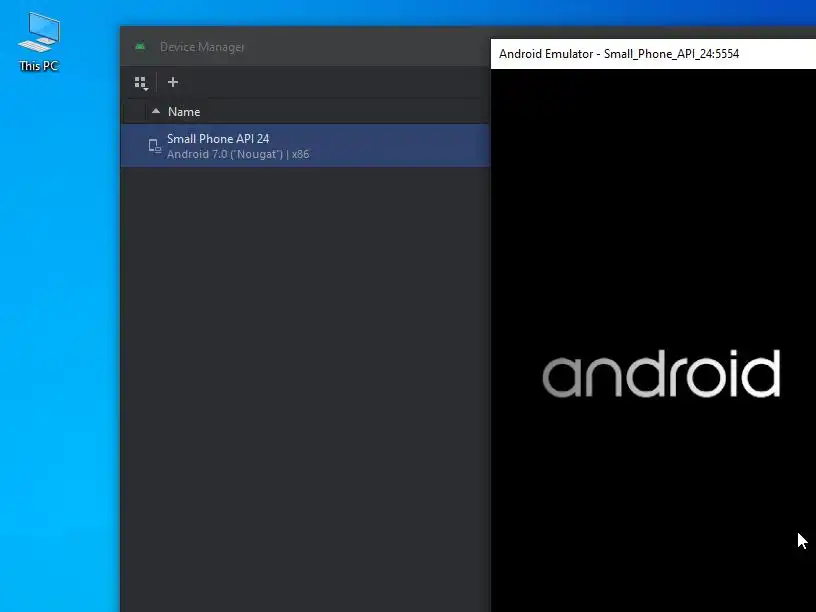Click the Android 7.0 ("Nougat") | x86 text
The image size is (816, 612).
pos(238,155)
